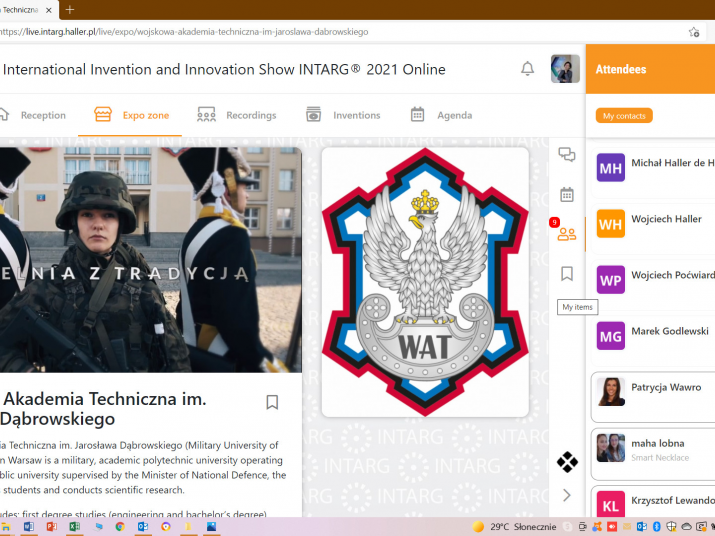Switch to the Recordings tab

pos(237,115)
